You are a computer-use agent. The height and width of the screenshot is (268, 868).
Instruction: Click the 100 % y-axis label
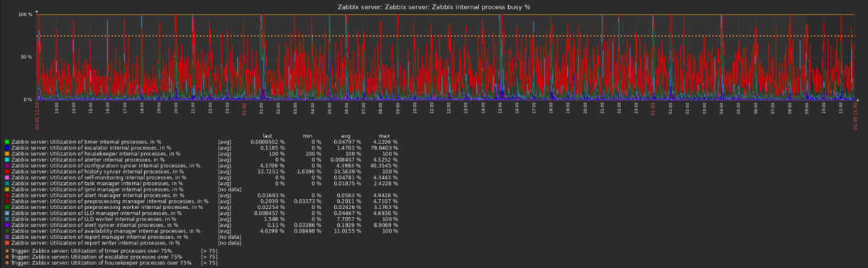25,14
